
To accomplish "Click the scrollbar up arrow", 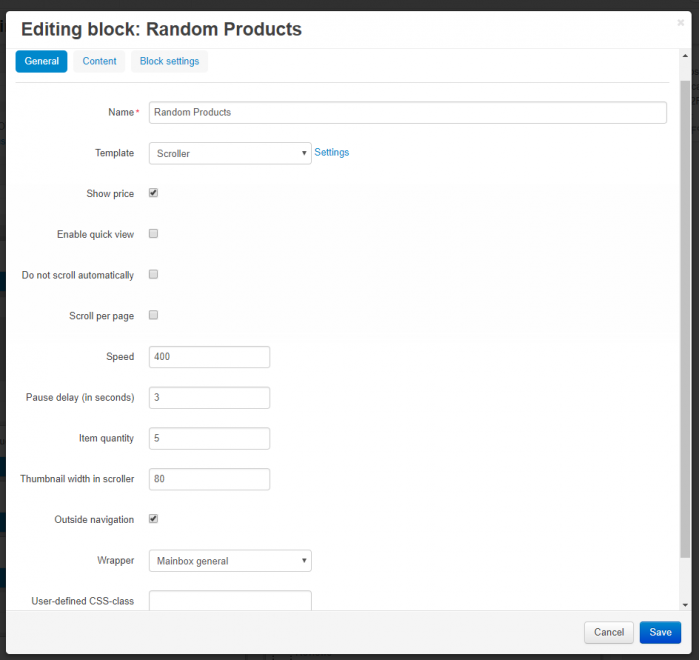I will 685,56.
